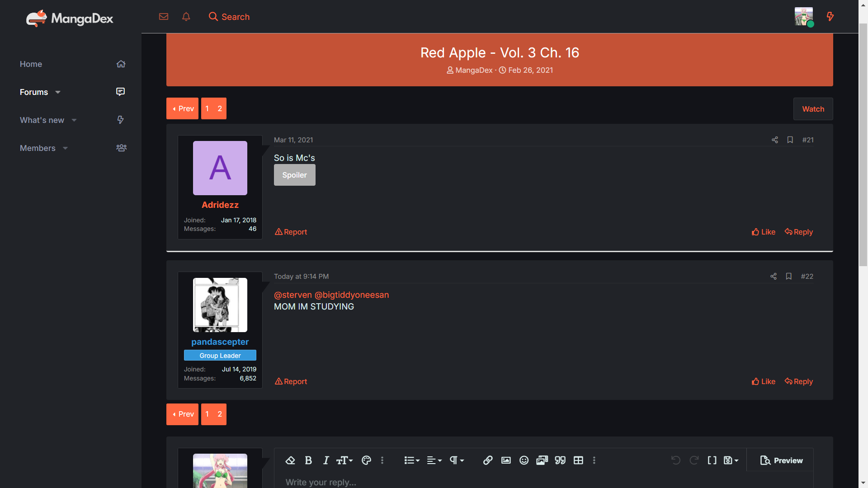The image size is (868, 488).
Task: Open Members in sidebar
Action: point(38,148)
